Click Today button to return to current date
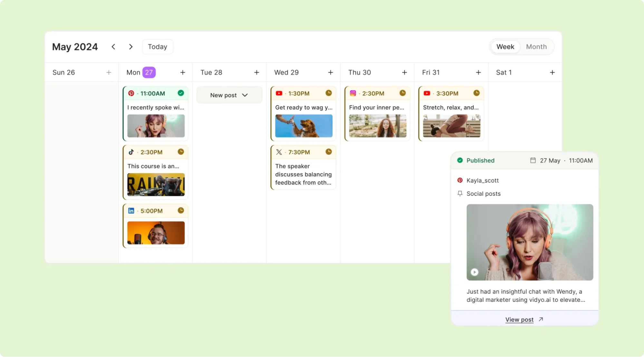The width and height of the screenshot is (644, 357). pos(157,46)
